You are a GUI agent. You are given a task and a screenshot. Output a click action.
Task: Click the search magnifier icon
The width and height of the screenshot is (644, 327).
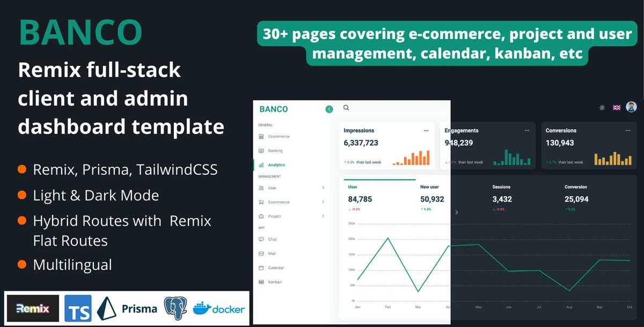(346, 108)
